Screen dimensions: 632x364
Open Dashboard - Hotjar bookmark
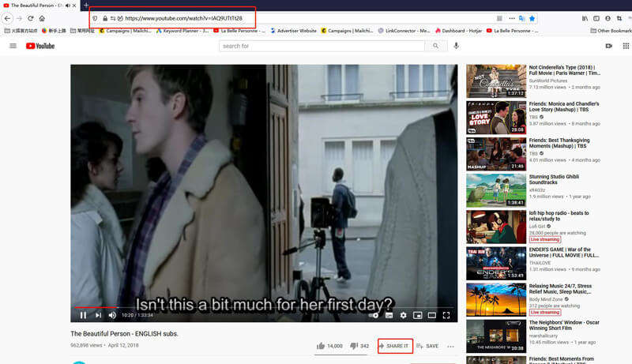(x=458, y=31)
